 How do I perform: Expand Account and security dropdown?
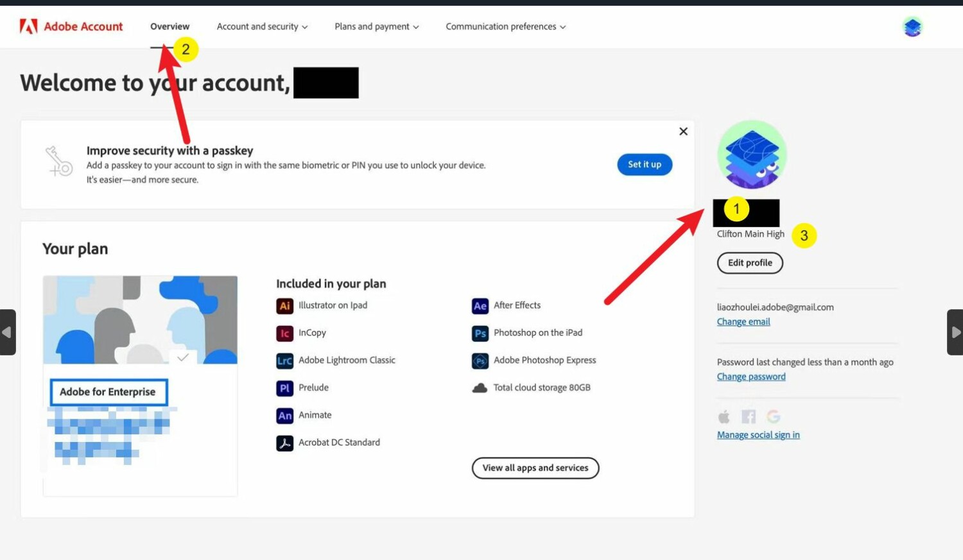262,27
